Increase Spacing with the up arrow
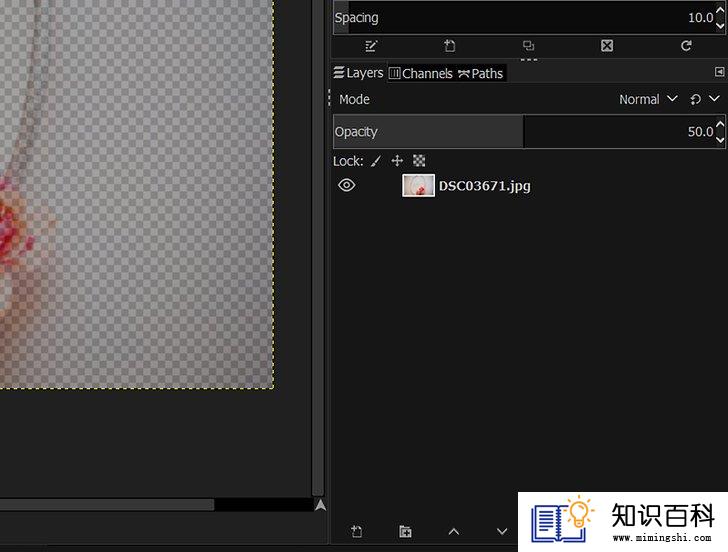 coord(720,9)
